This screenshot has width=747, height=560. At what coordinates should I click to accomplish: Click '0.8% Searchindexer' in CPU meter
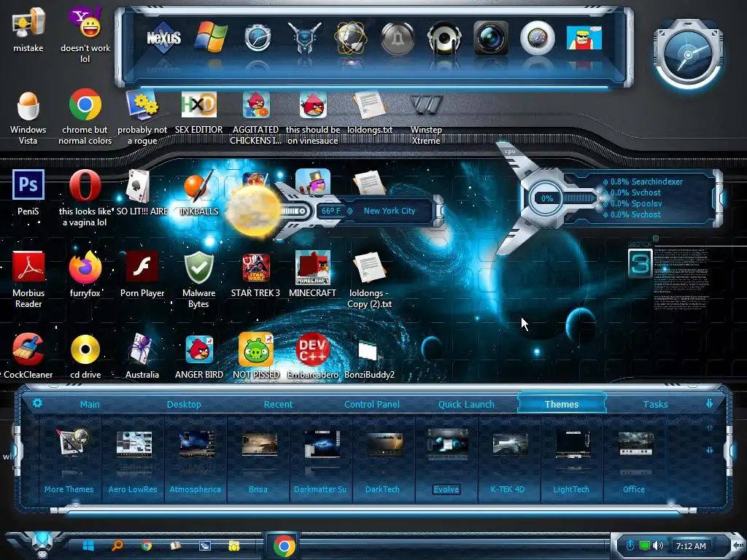coord(646,182)
